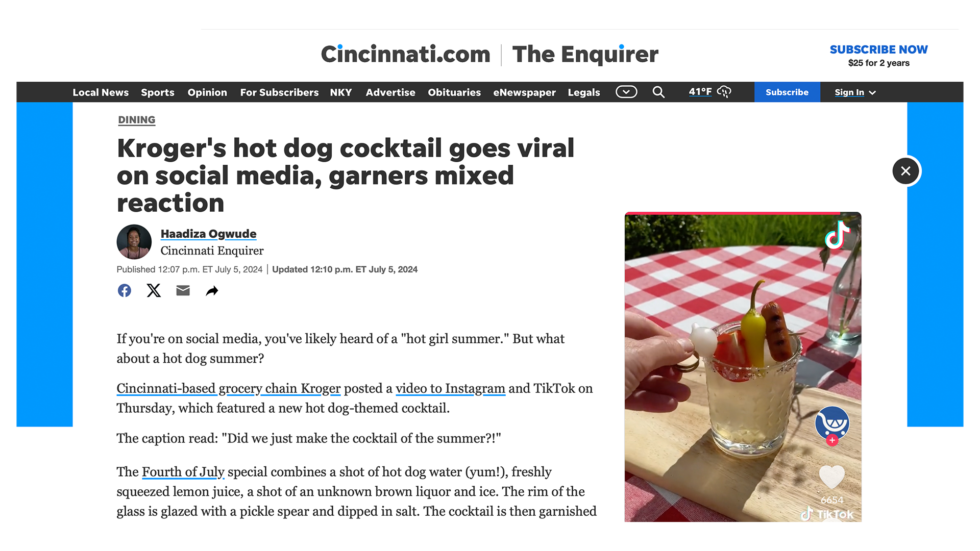Open the Sports menu item

tap(158, 92)
